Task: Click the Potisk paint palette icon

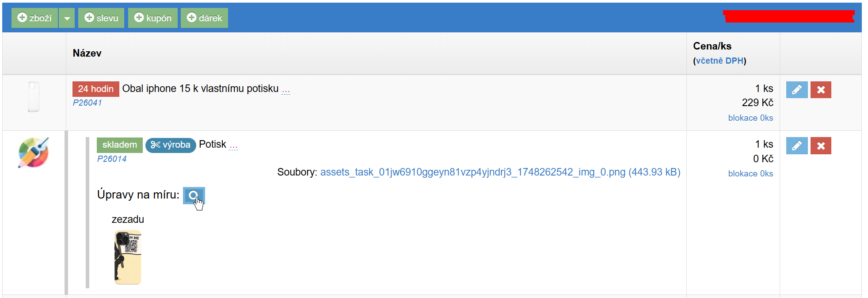Action: [x=34, y=153]
